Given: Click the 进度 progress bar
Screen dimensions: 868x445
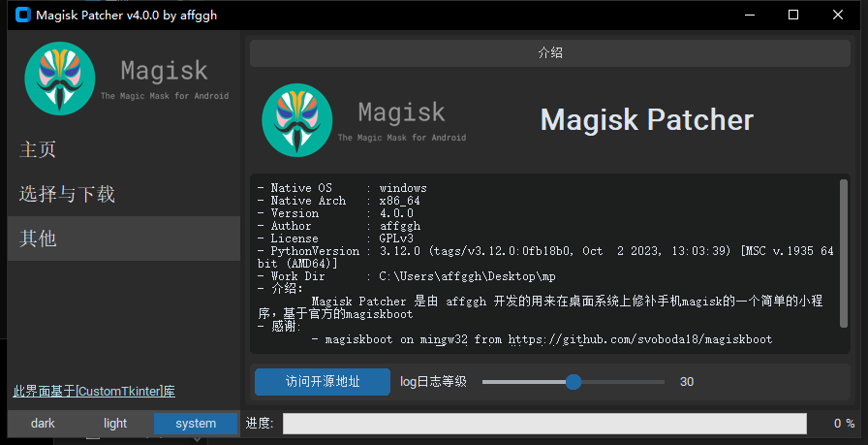Looking at the screenshot, I should pos(544,424).
